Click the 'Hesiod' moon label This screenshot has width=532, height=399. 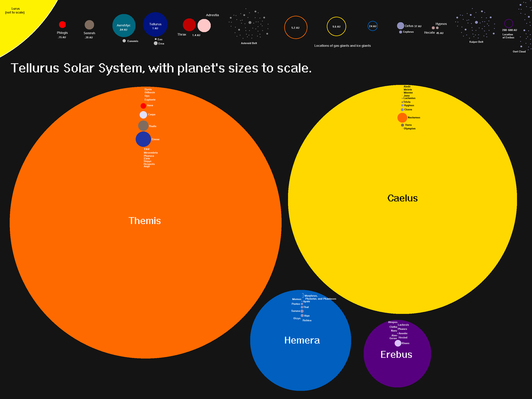click(403, 338)
